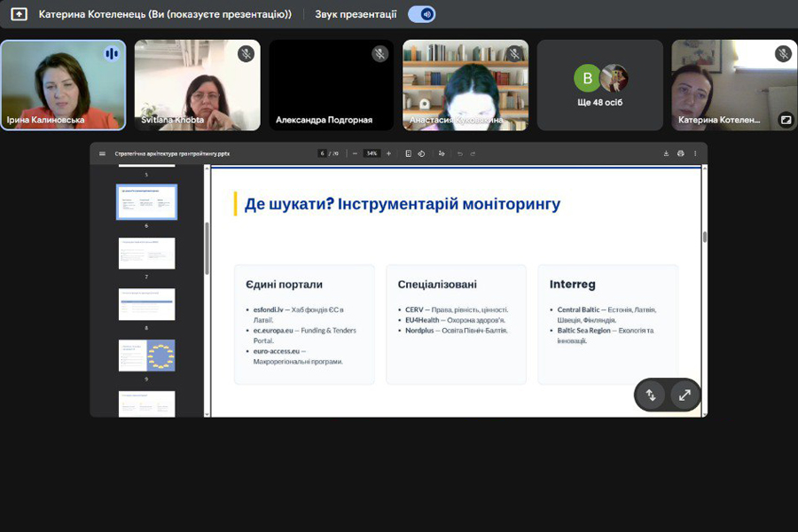
Task: Open the PDF viewer more actions menu
Action: (x=695, y=153)
